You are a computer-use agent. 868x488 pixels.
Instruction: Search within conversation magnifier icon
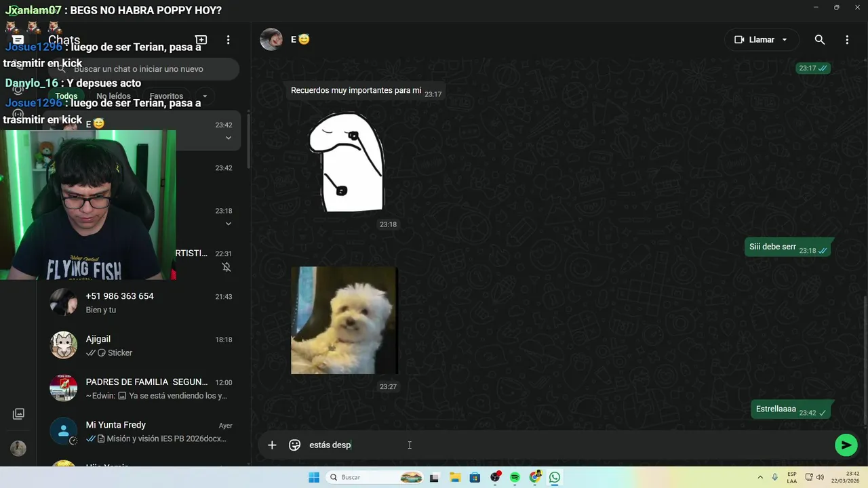(820, 40)
